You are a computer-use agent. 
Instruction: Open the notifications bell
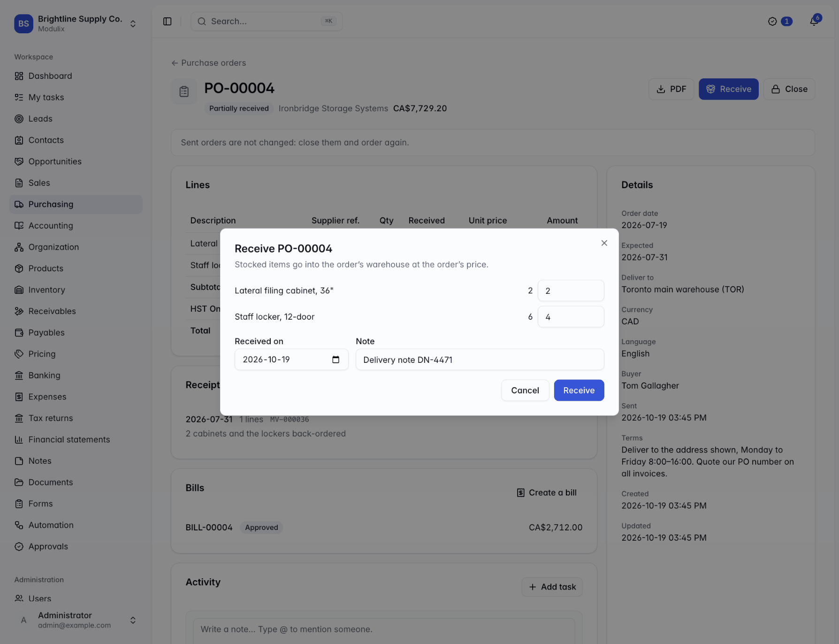(x=814, y=22)
